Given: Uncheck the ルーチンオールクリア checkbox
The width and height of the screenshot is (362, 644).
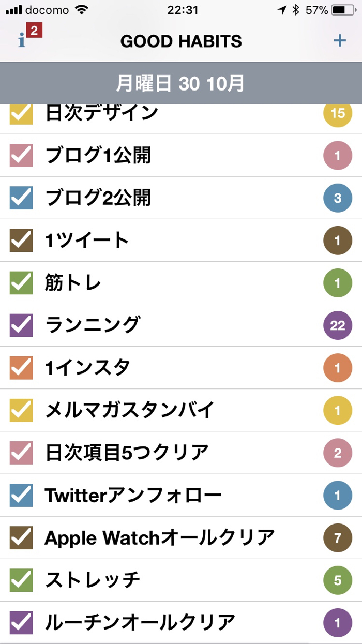Looking at the screenshot, I should pyautogui.click(x=21, y=622).
